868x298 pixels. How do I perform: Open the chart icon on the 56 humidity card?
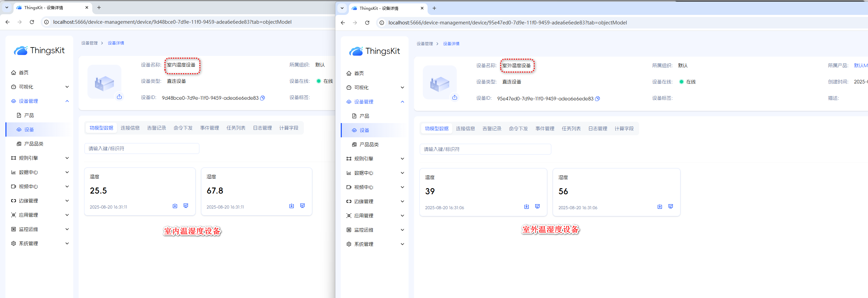pos(671,206)
